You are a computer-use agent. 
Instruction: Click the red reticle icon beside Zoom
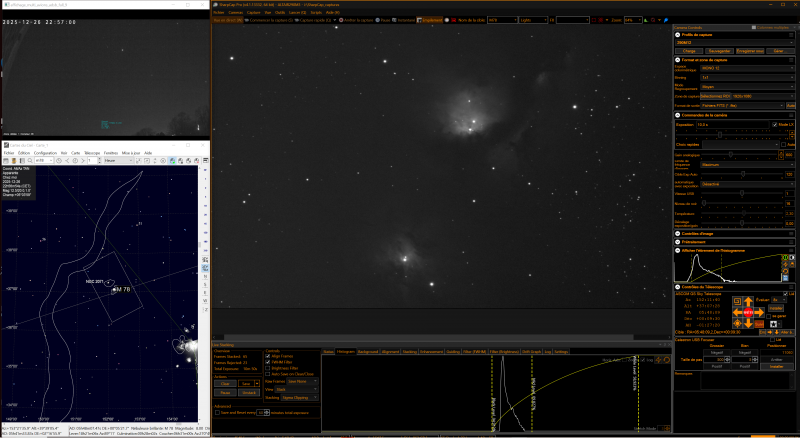(601, 20)
